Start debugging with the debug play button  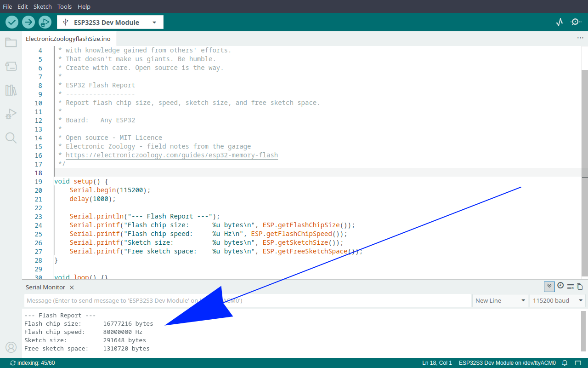(x=45, y=22)
